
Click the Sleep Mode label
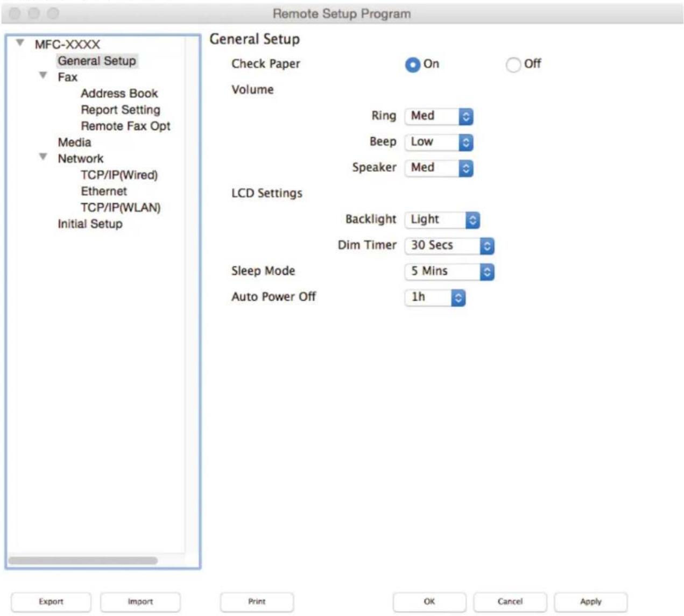pyautogui.click(x=263, y=271)
